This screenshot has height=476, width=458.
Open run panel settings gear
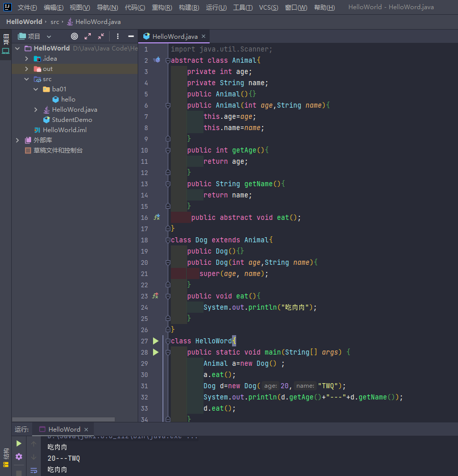point(19,457)
